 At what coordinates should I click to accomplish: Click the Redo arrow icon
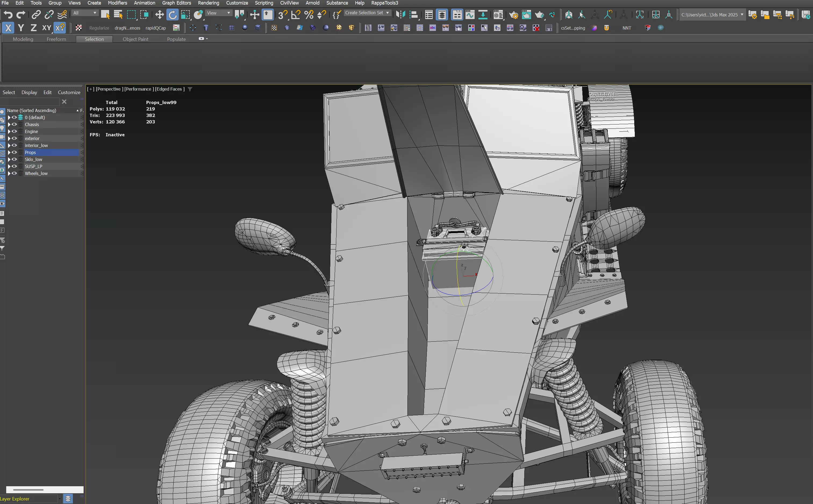tap(21, 15)
